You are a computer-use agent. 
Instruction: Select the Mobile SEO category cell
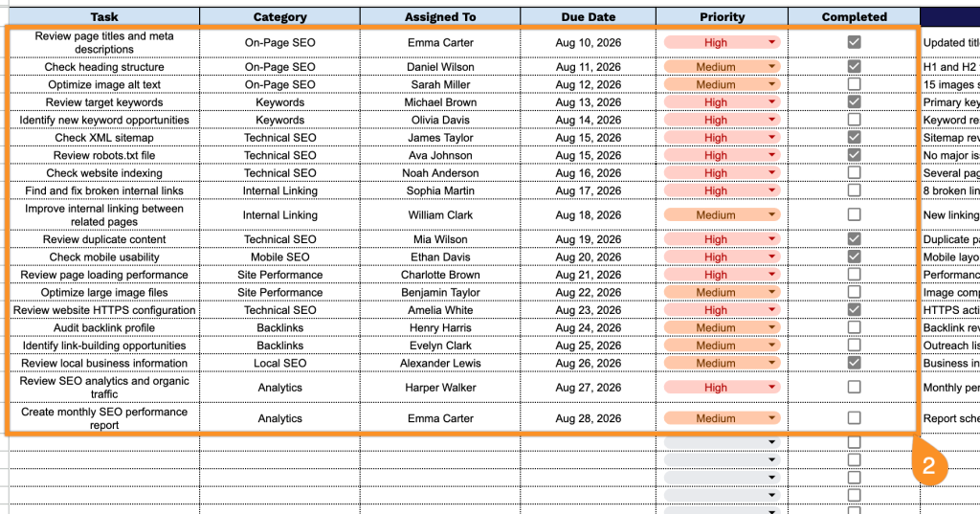coord(280,257)
